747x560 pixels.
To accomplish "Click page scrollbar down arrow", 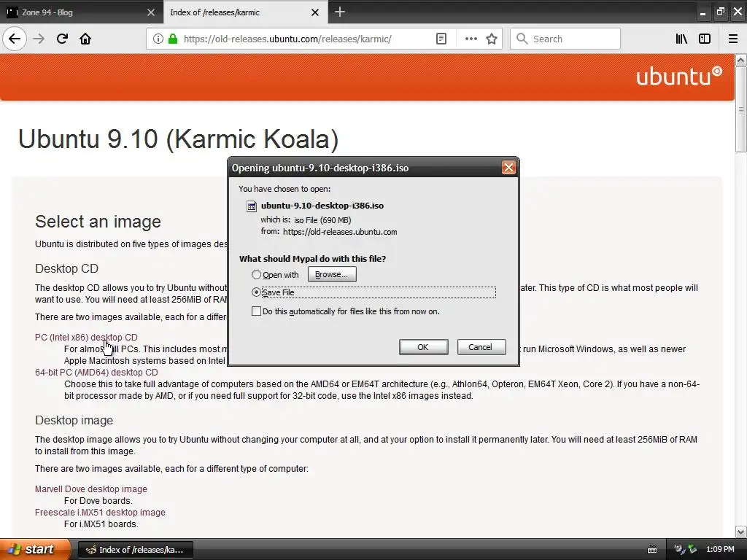I will (741, 532).
